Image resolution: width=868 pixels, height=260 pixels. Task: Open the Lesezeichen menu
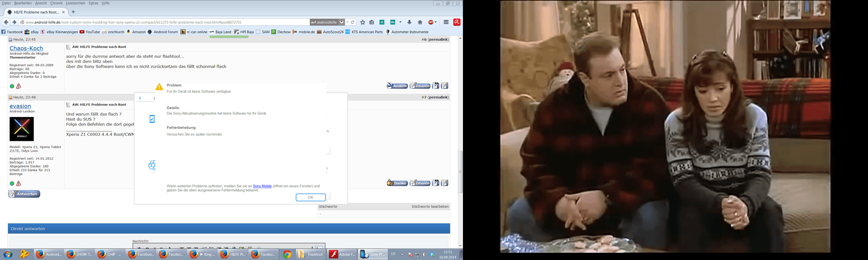tap(75, 3)
